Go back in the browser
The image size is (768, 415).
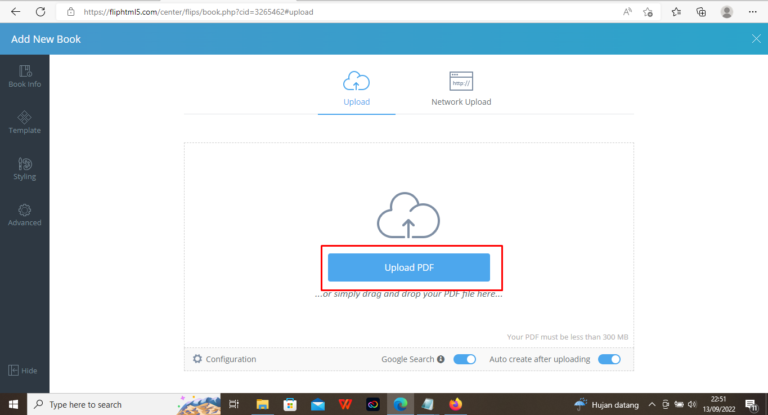tap(16, 12)
